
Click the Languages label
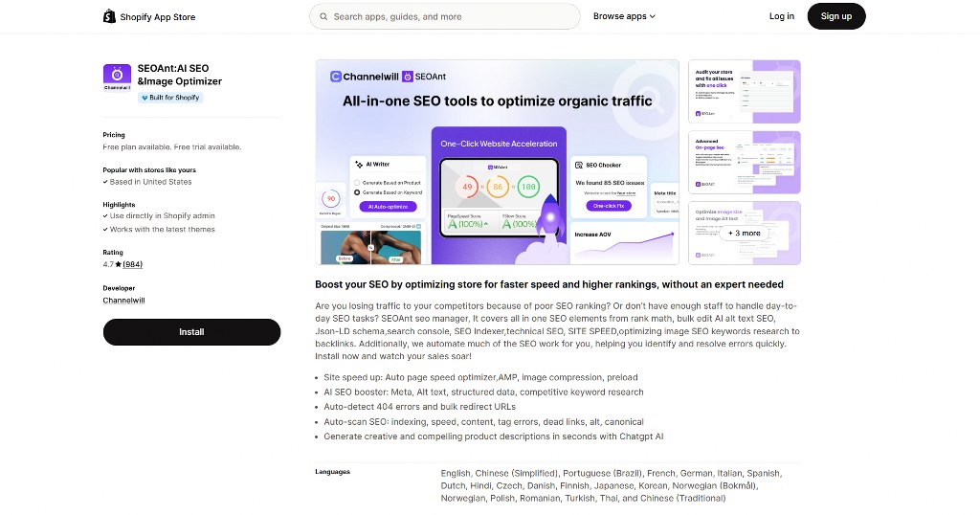coord(332,472)
